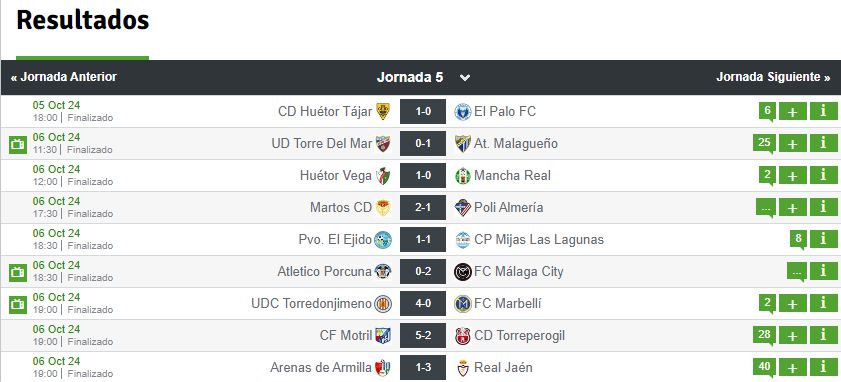Expand plus details on Huétor Vega row
Screen dimensions: 841x382
point(792,175)
